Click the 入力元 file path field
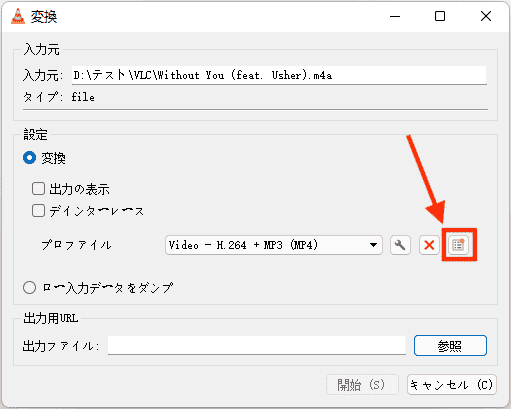This screenshot has width=511, height=409. 279,75
